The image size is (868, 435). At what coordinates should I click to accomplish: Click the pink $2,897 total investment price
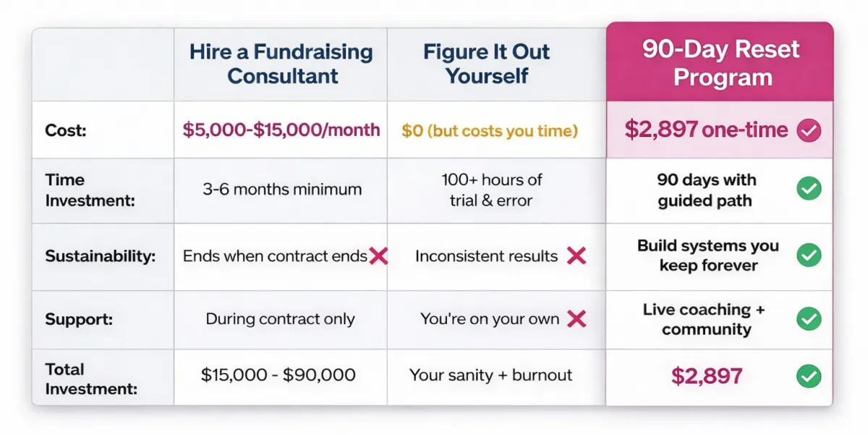pos(707,376)
